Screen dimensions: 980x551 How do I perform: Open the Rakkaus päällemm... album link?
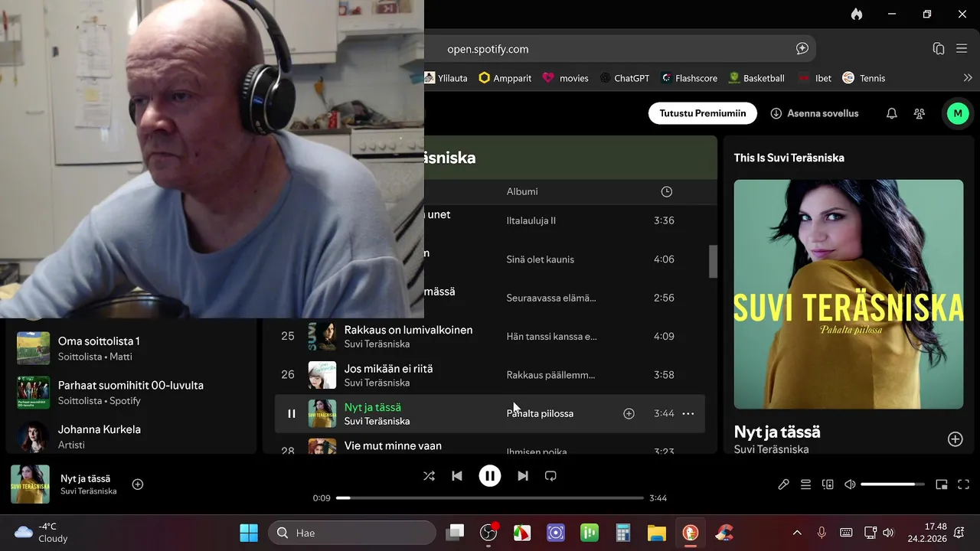[x=550, y=375]
